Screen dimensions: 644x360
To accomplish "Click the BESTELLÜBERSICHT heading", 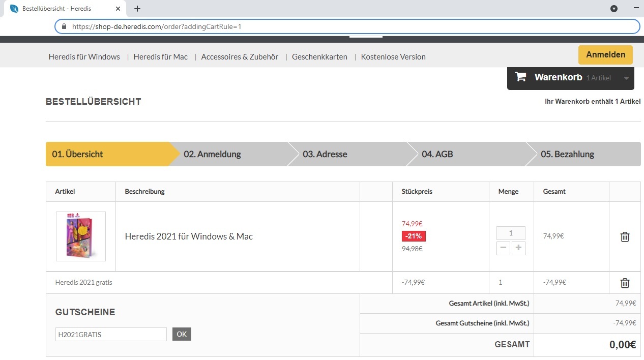I will tap(93, 102).
